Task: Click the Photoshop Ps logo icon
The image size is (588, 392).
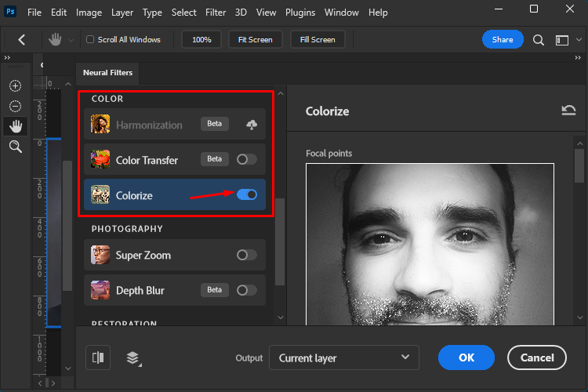Action: coord(10,12)
